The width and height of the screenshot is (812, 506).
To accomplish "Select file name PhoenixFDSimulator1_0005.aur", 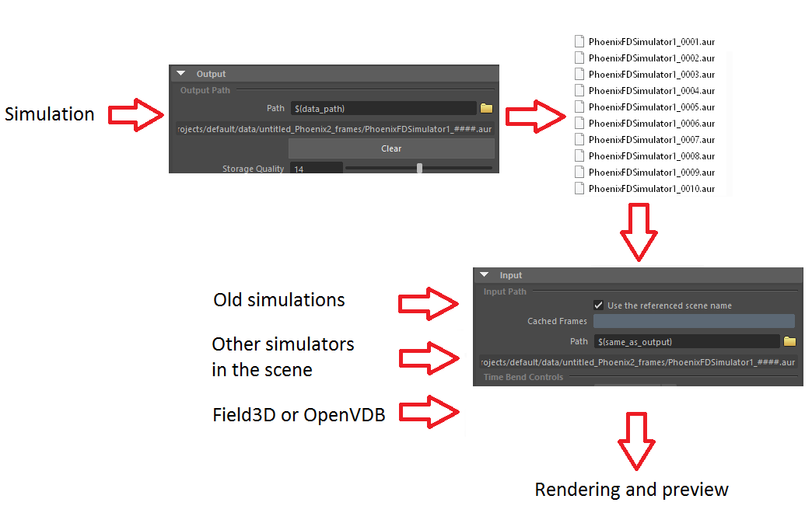I will (x=652, y=107).
